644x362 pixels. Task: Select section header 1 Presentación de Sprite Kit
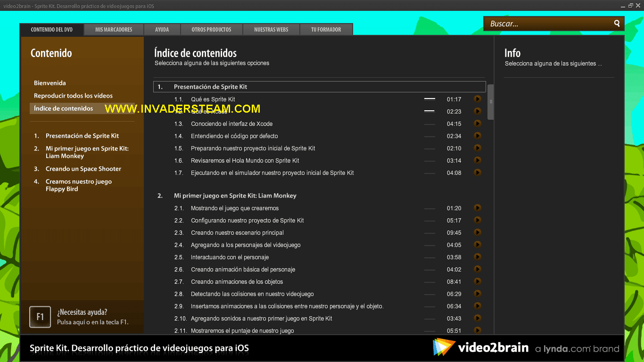[x=319, y=87]
